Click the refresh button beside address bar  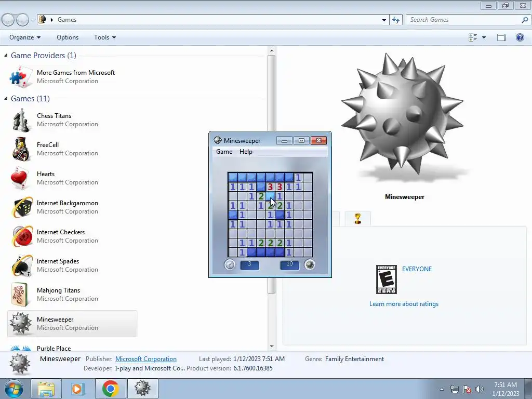396,20
